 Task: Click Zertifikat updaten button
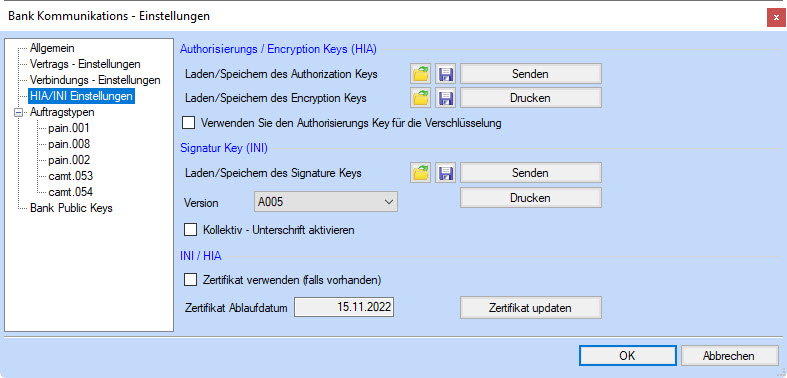(531, 308)
